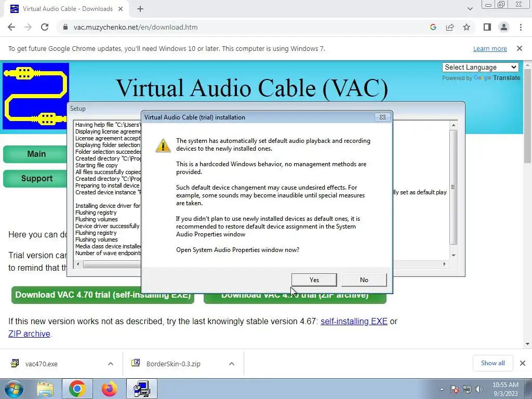Click the web page vertical scrollbar thumb
This screenshot has height=399, width=532.
(528, 116)
